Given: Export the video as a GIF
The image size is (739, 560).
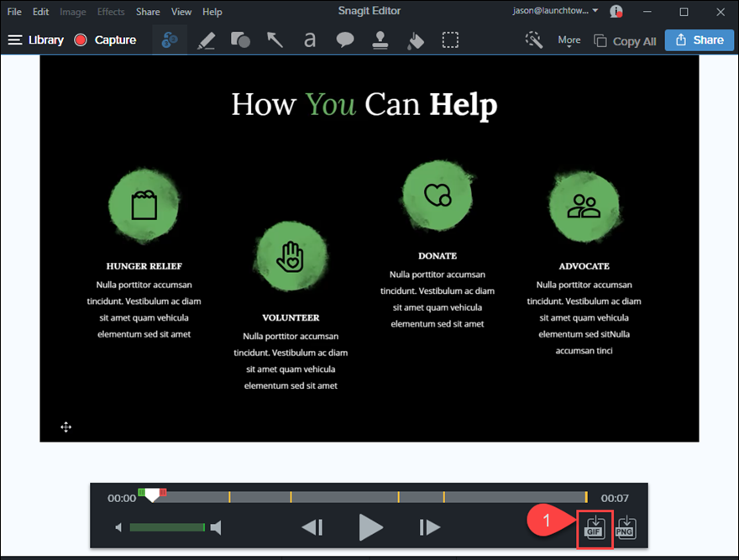Looking at the screenshot, I should click(x=595, y=527).
